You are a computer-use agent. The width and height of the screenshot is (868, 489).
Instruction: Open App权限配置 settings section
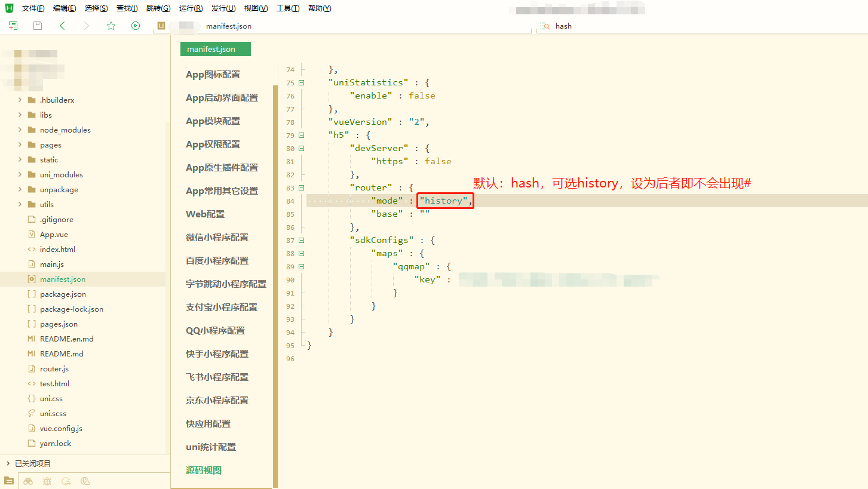[x=213, y=144]
